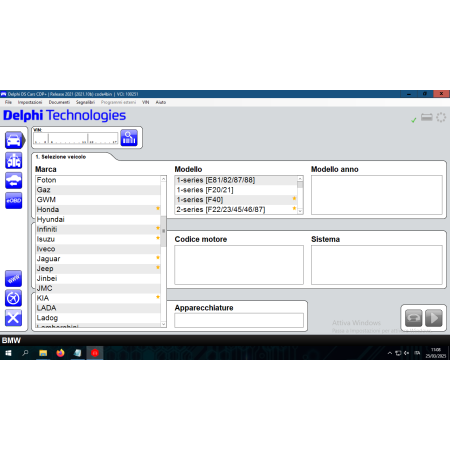450x450 pixels.
Task: Open the Documenti menu
Action: tap(59, 102)
